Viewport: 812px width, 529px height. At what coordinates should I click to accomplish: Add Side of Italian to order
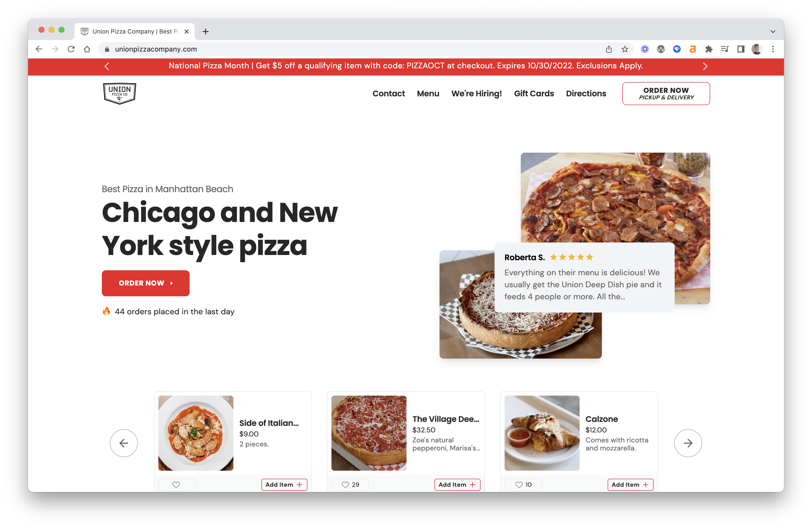click(284, 485)
